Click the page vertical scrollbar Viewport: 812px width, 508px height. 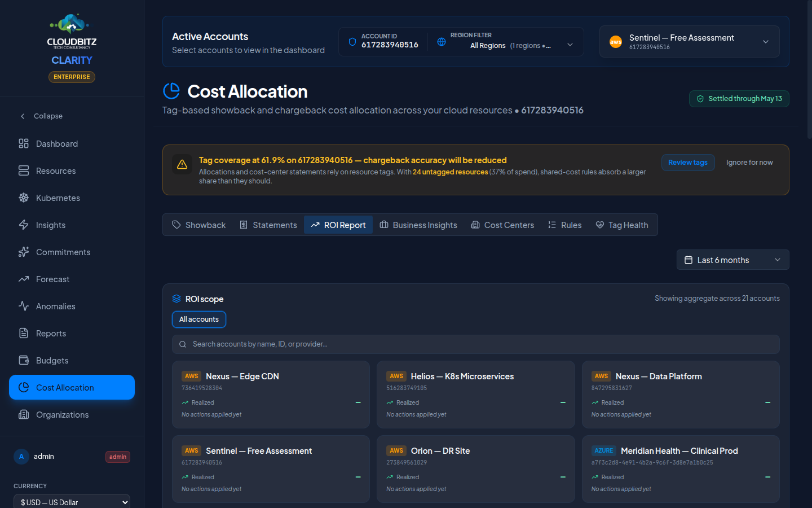click(x=809, y=71)
